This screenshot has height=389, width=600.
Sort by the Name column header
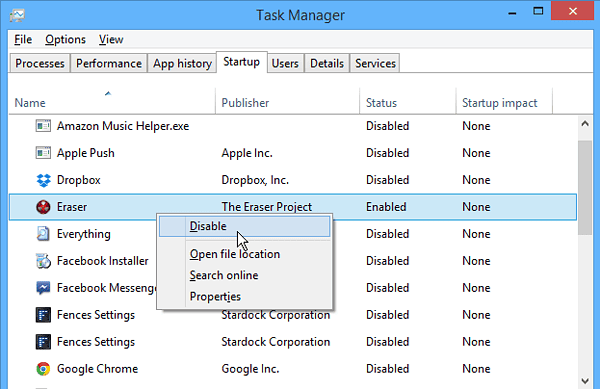[112, 103]
